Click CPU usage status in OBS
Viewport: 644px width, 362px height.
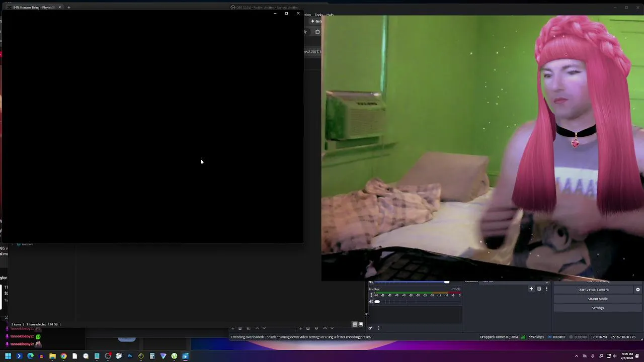[599, 337]
